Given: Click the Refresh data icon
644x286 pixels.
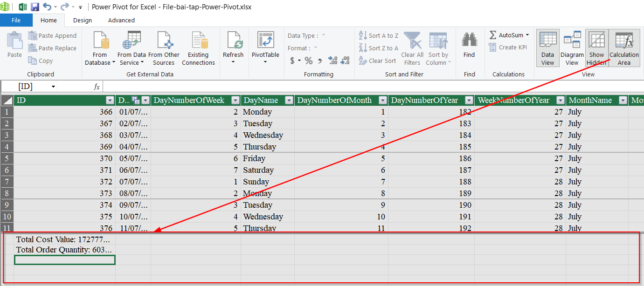Looking at the screenshot, I should (233, 41).
